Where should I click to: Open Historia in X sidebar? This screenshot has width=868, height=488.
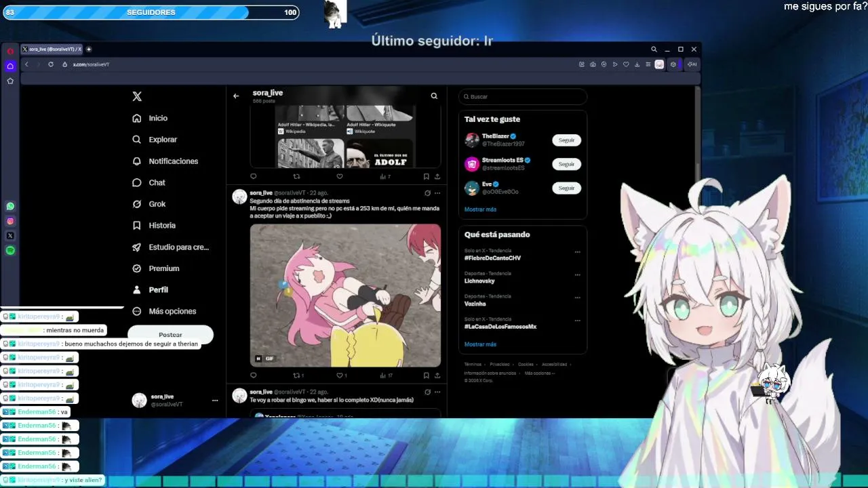click(x=154, y=225)
